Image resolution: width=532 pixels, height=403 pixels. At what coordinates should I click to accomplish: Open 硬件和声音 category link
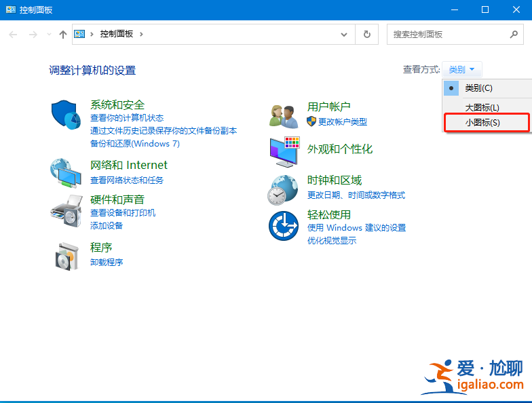[x=117, y=199]
